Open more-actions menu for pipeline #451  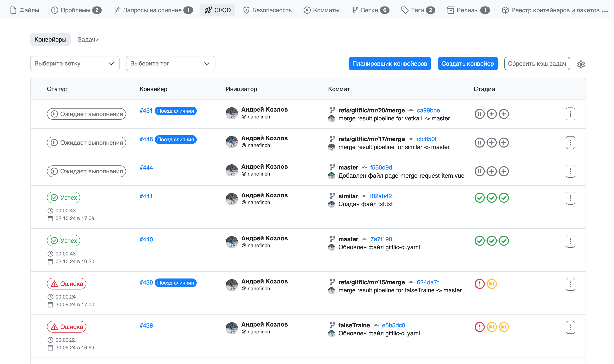(x=570, y=114)
